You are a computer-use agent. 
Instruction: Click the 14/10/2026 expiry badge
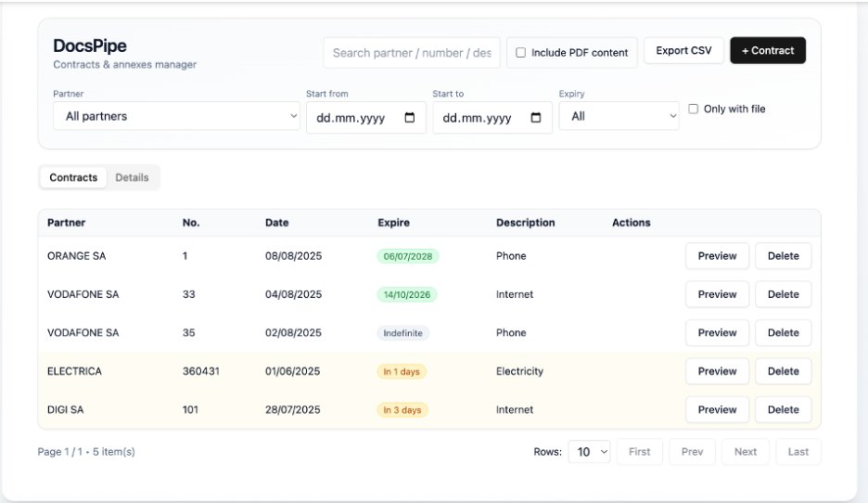pyautogui.click(x=407, y=295)
